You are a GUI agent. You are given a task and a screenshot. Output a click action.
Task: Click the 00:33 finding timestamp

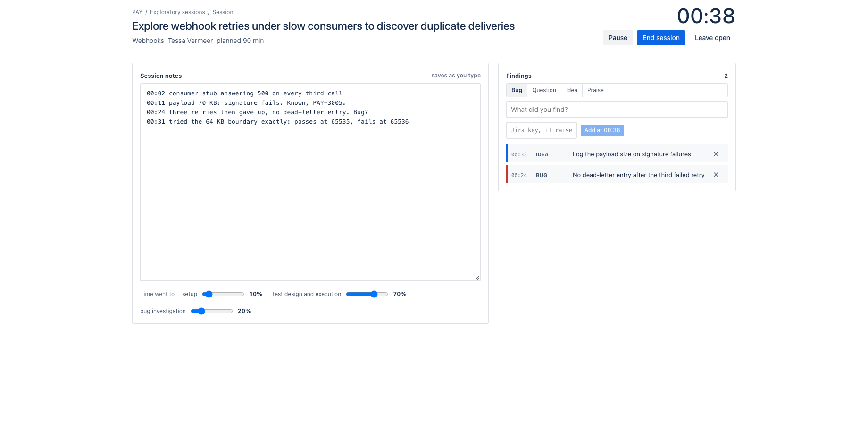click(519, 154)
